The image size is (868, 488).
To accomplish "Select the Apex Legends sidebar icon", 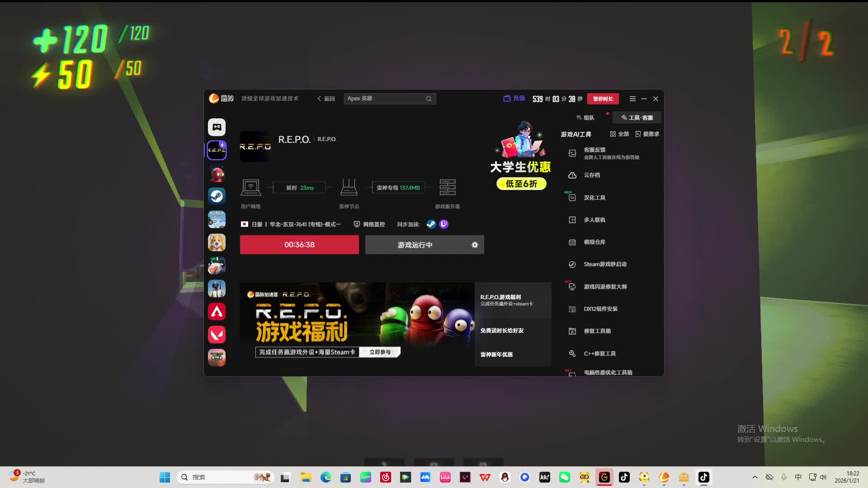I will click(x=217, y=312).
